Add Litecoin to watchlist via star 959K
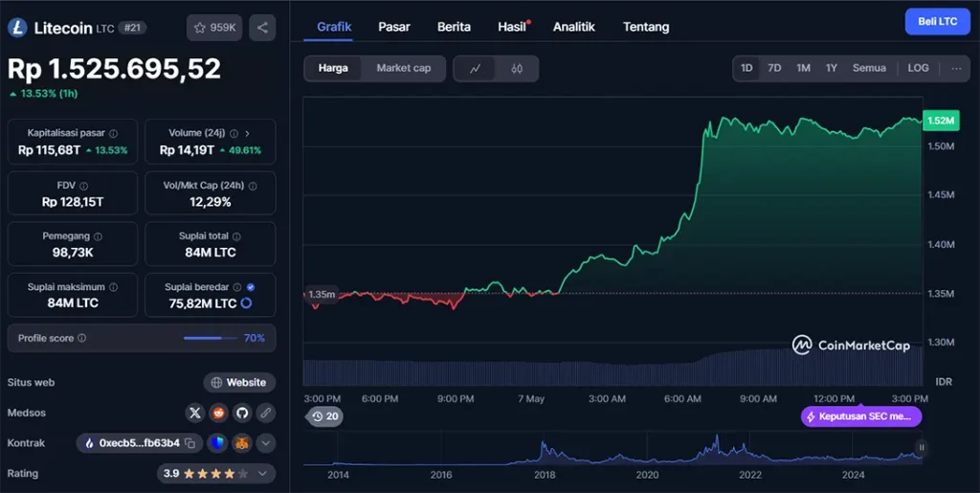 click(x=214, y=28)
